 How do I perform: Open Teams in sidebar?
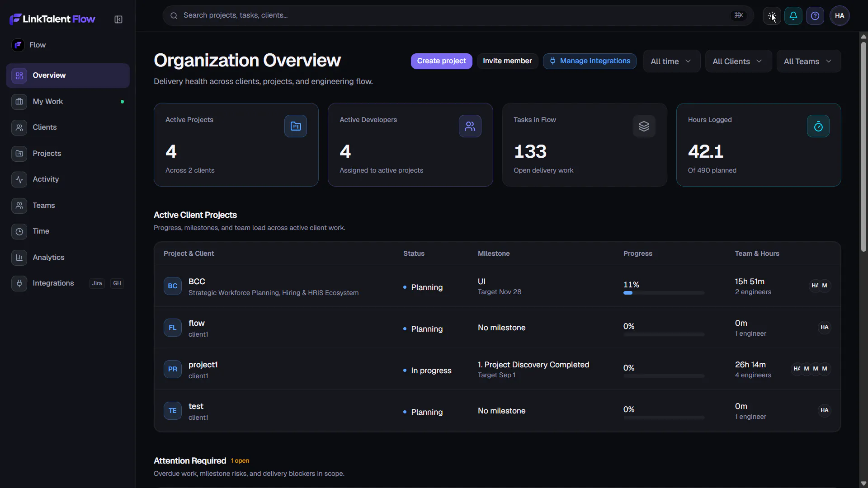tap(68, 206)
